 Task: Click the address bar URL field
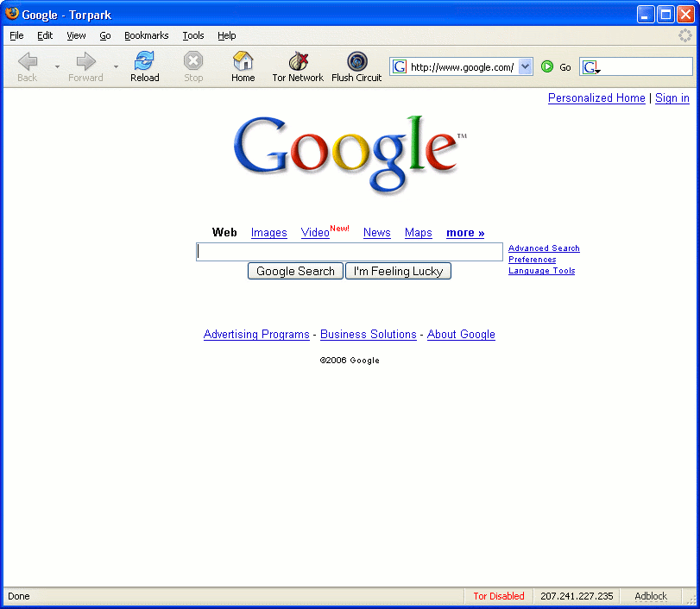tap(462, 67)
